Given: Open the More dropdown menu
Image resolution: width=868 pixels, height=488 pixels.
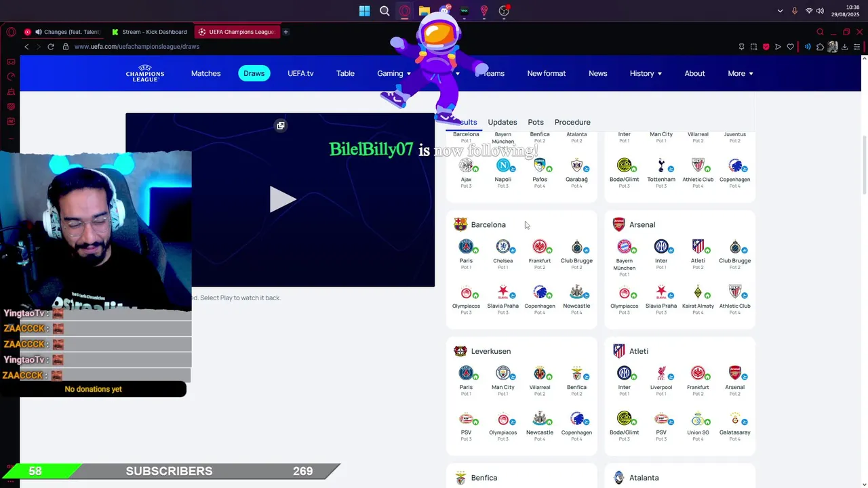Looking at the screenshot, I should coord(741,73).
